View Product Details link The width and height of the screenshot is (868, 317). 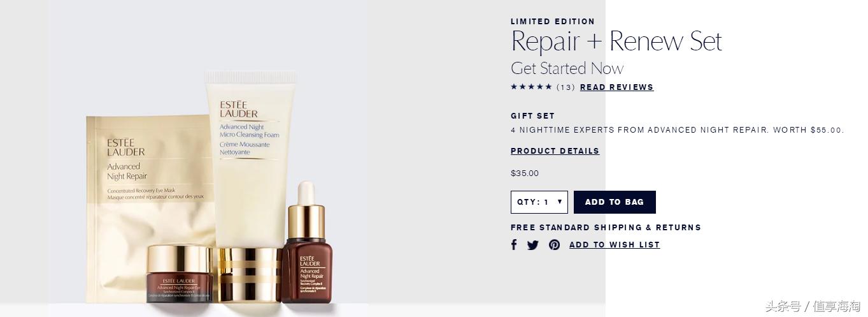(555, 151)
